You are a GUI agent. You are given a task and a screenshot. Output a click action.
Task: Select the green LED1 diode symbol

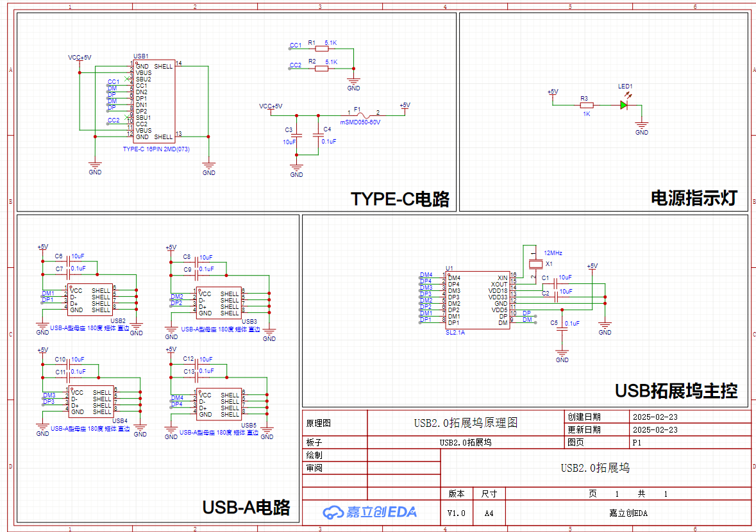coord(624,104)
